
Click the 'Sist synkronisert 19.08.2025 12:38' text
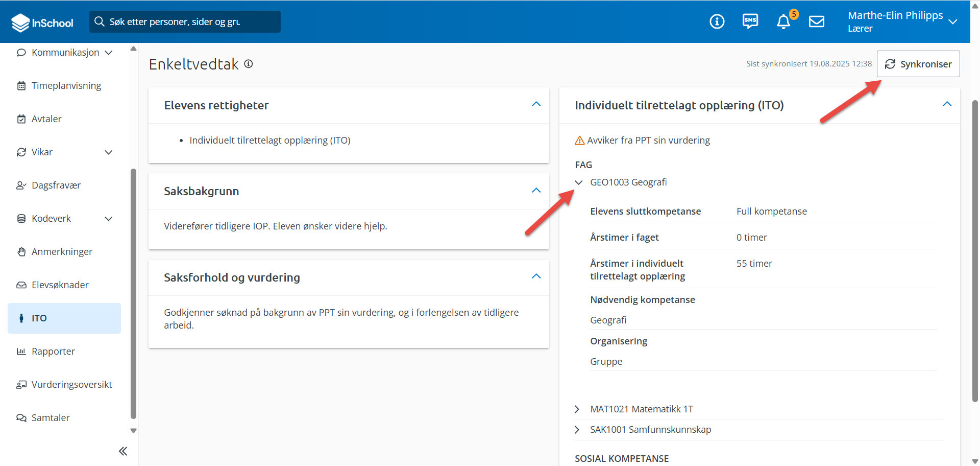809,64
